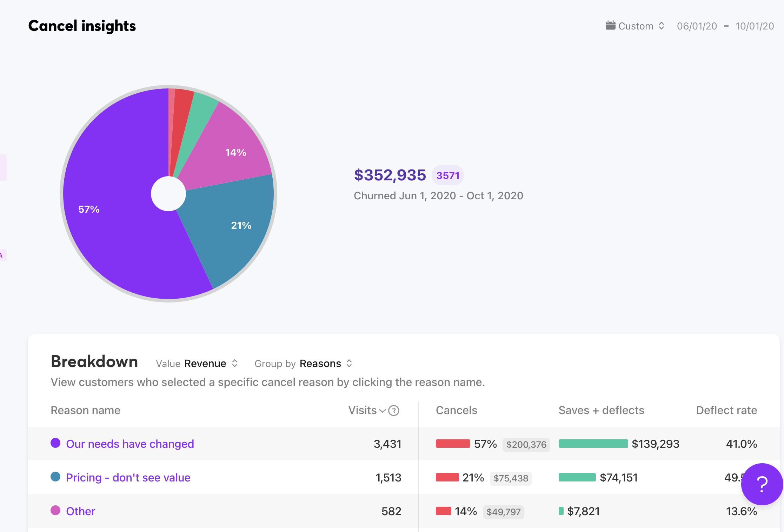Open the Group by Reasons selector
784x532 pixels.
(x=320, y=364)
